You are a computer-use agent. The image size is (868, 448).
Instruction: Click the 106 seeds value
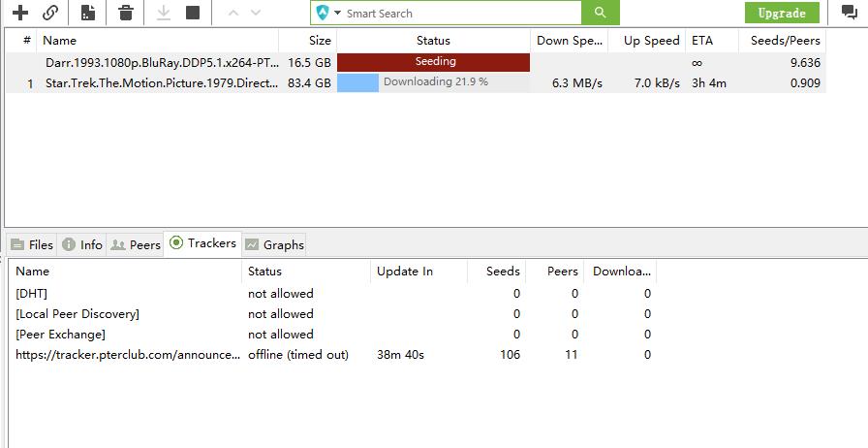tap(510, 355)
